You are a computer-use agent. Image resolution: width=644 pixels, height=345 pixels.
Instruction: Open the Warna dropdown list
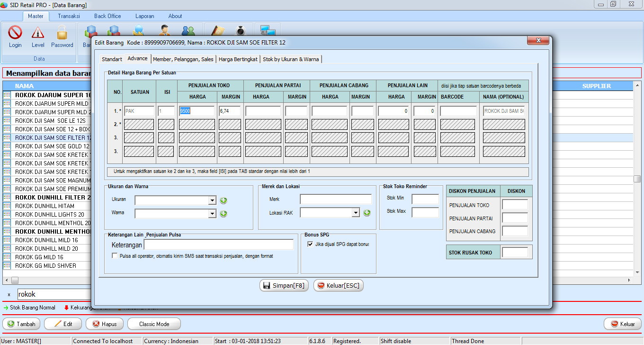tap(212, 214)
